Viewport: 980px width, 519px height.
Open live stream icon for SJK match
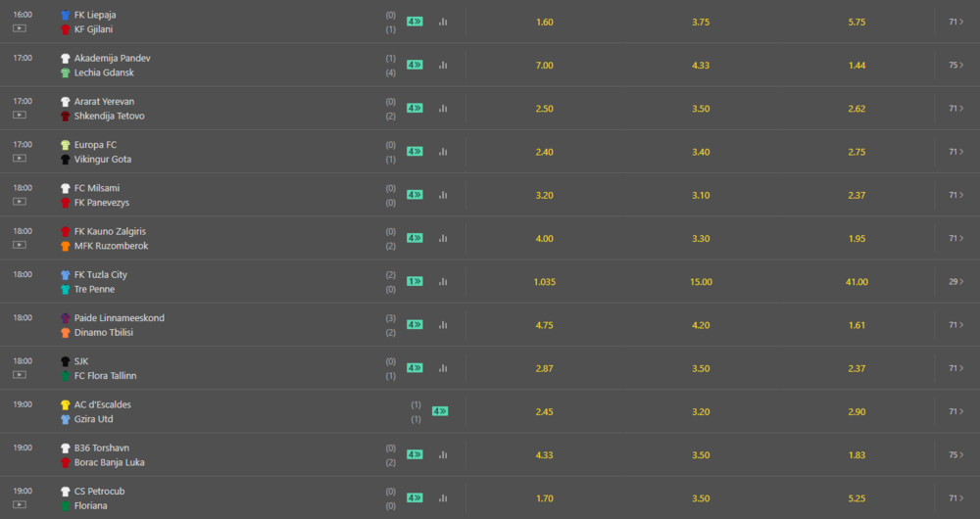20,375
